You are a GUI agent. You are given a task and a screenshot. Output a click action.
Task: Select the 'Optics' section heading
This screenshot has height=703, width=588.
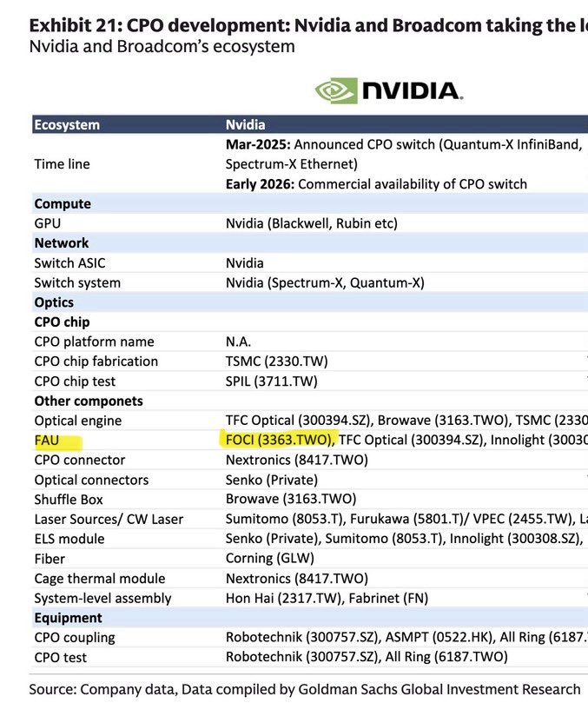pos(54,302)
